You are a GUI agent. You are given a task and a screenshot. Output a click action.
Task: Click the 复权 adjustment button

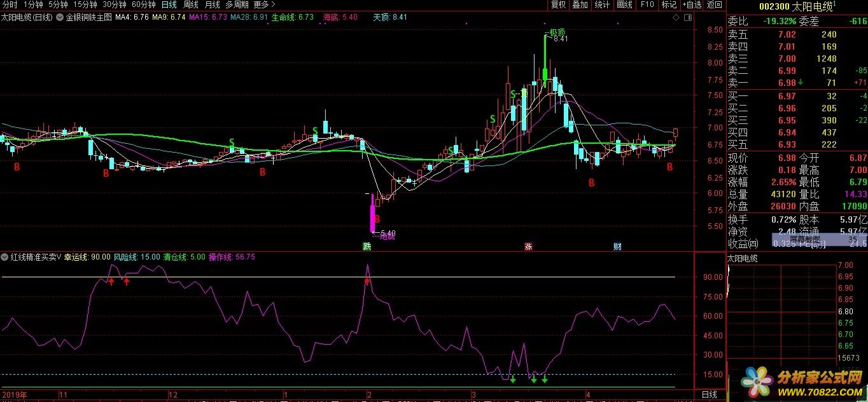[x=558, y=4]
